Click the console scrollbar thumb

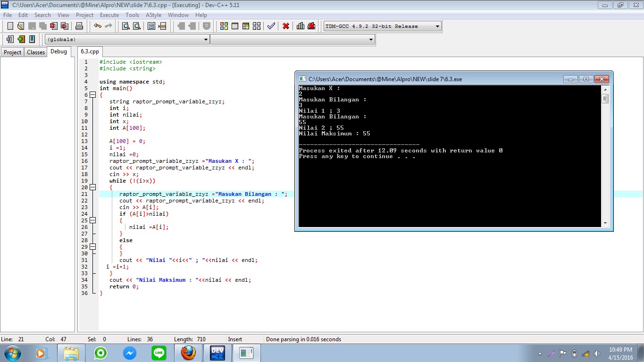[x=605, y=99]
